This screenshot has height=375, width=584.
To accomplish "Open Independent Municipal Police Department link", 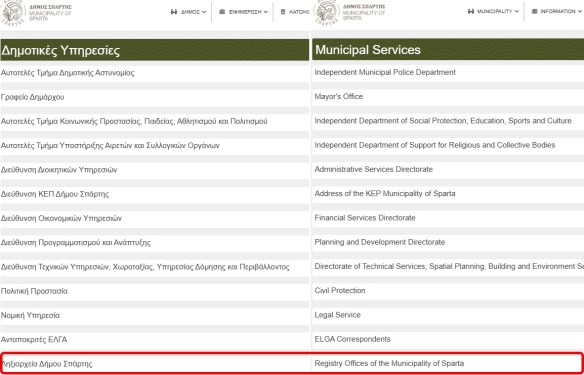I will coord(385,72).
